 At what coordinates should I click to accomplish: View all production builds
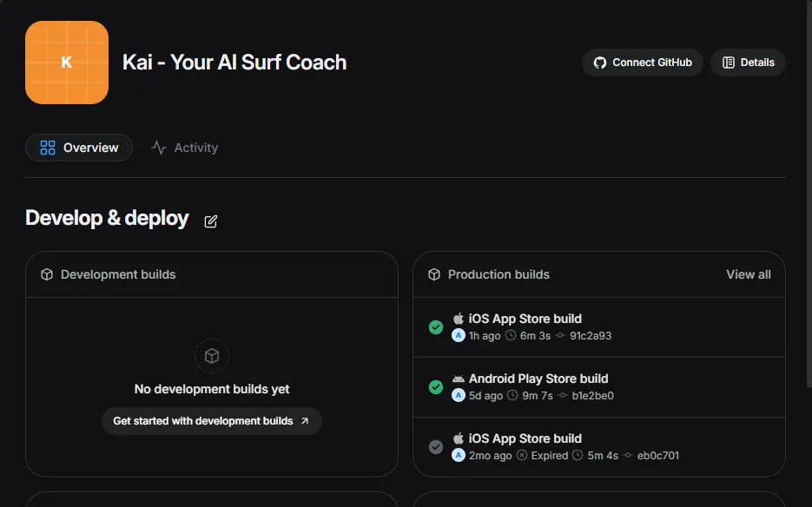click(x=749, y=274)
